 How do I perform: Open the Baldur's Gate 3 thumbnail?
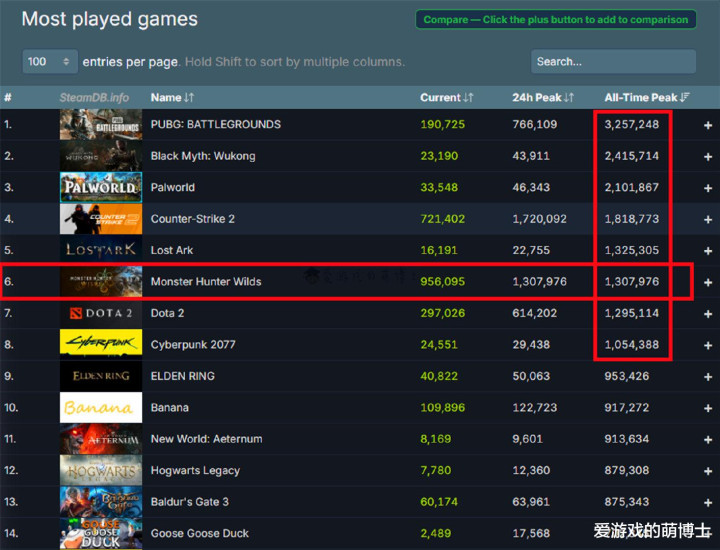pyautogui.click(x=101, y=502)
